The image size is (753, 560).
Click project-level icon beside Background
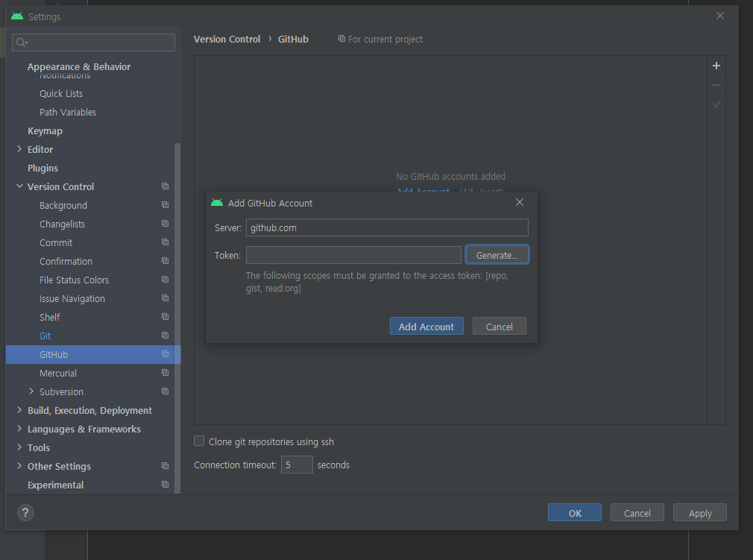coord(165,205)
